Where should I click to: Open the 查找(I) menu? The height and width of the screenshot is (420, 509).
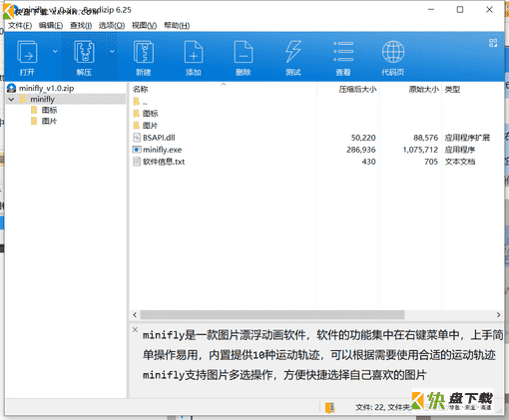point(81,26)
